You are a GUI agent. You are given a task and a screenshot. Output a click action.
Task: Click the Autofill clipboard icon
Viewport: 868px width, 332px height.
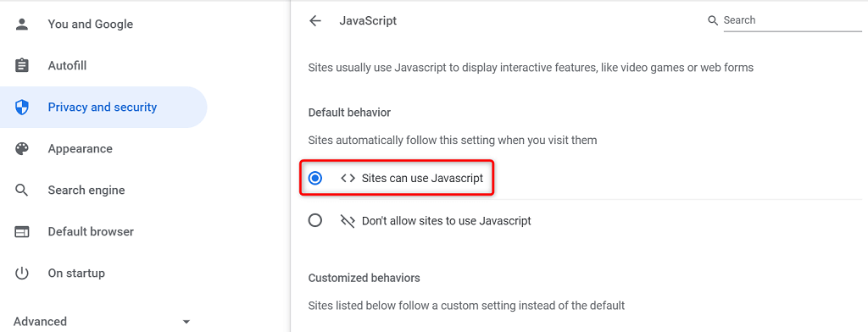pos(21,66)
